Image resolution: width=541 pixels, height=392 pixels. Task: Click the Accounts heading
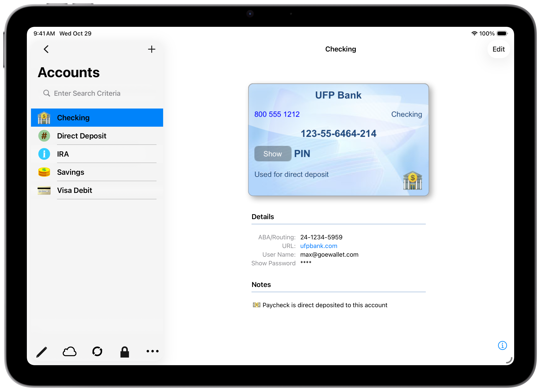(x=69, y=72)
